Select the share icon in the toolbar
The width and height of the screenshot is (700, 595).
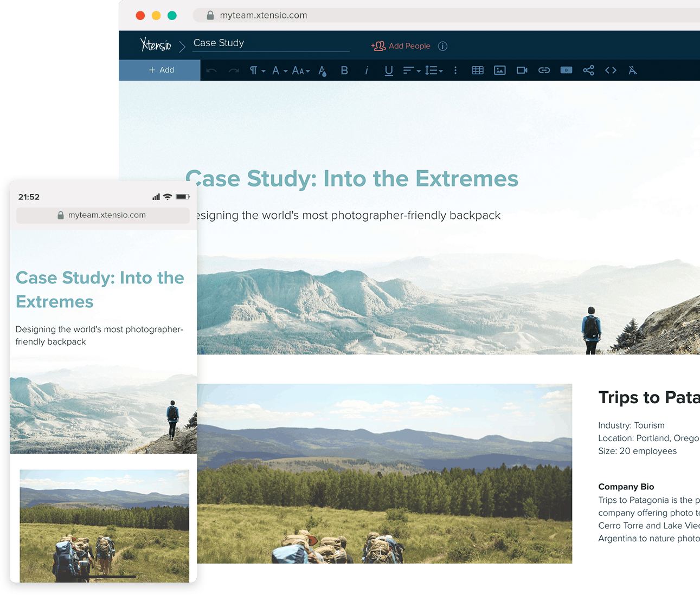click(588, 70)
